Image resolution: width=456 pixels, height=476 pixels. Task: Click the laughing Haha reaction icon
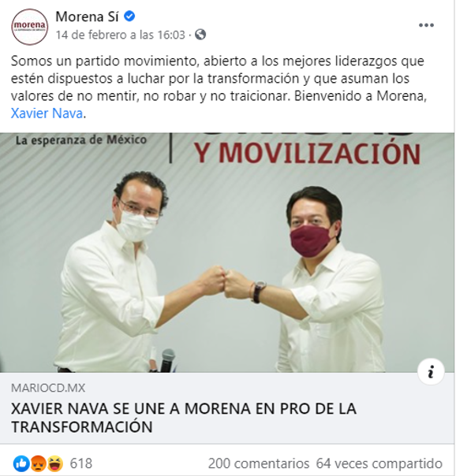[x=54, y=463]
